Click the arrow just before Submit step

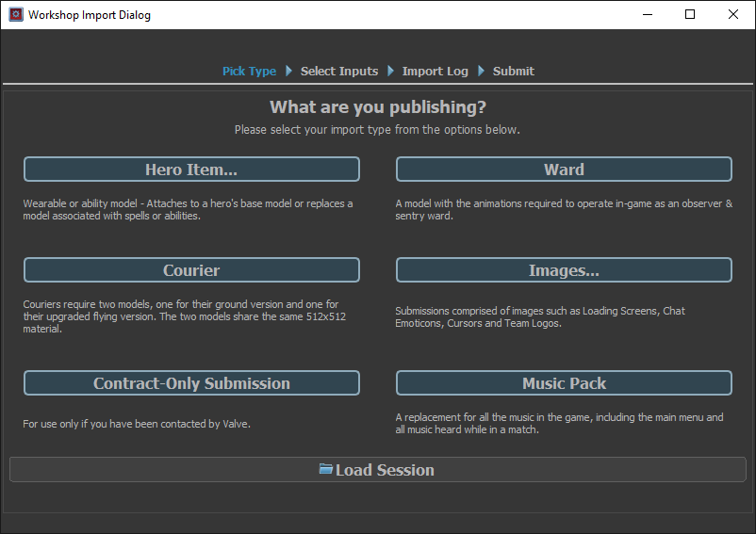point(481,71)
